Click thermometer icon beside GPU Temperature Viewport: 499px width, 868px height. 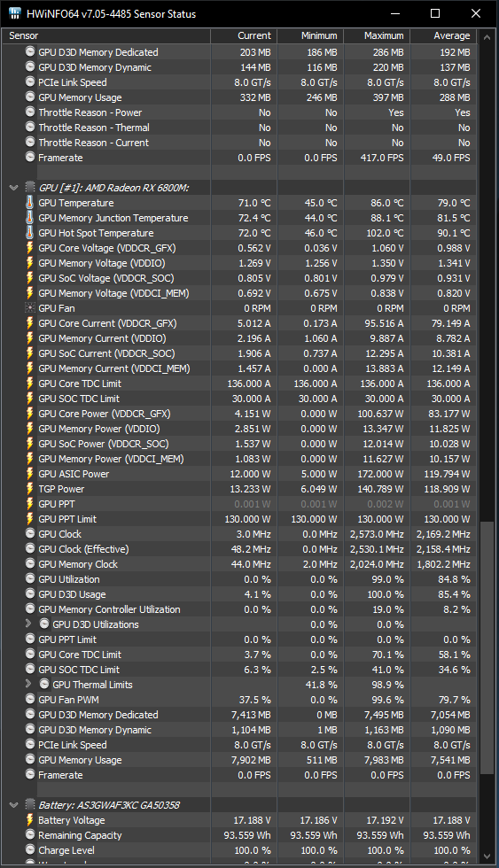[30, 203]
